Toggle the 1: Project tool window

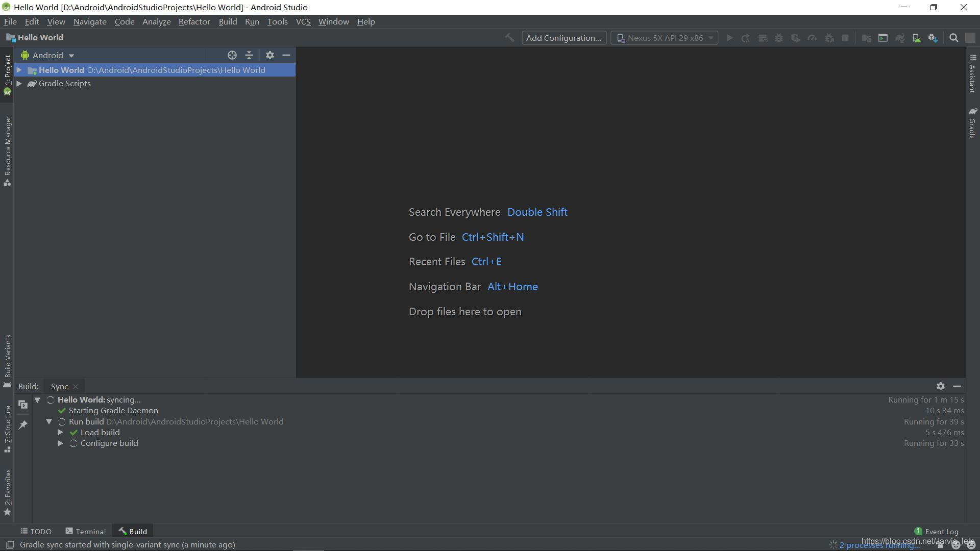pos(7,74)
